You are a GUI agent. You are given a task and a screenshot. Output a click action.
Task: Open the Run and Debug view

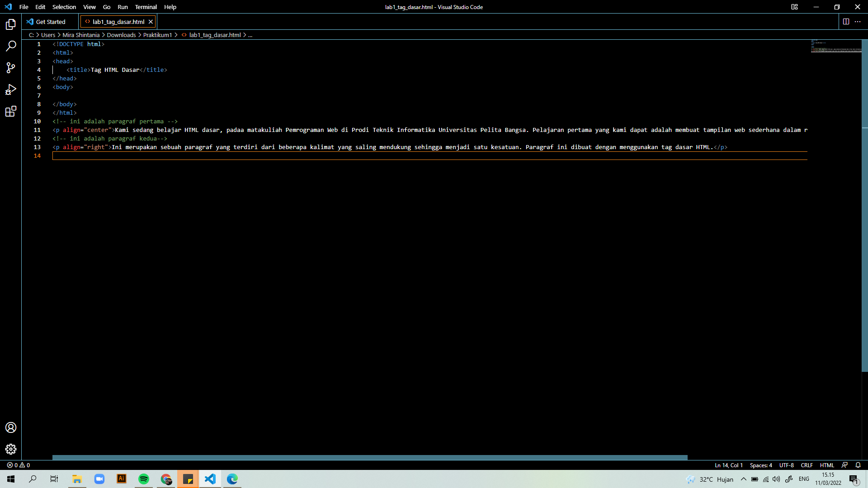11,89
